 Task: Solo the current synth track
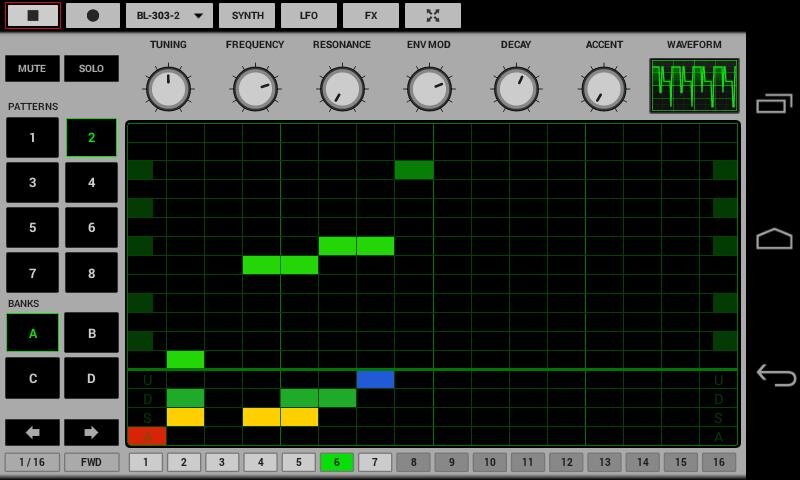pos(91,69)
